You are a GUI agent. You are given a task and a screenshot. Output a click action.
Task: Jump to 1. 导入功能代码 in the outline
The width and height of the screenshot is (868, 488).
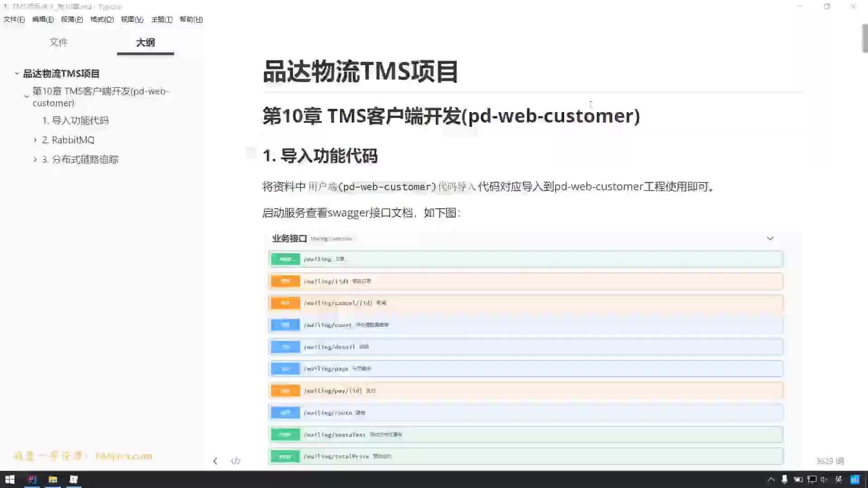point(75,121)
